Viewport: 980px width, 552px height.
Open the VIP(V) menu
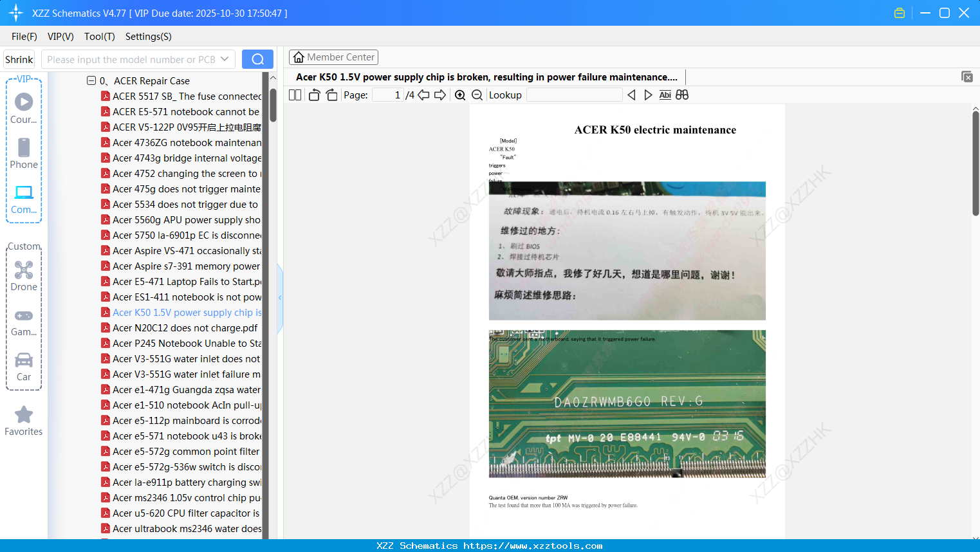60,37
